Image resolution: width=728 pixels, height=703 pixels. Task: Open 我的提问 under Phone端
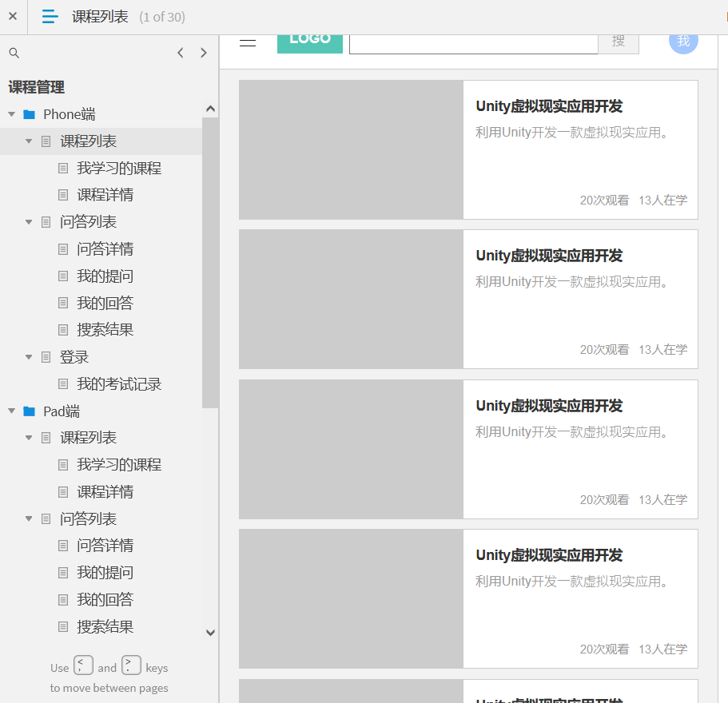[x=105, y=276]
